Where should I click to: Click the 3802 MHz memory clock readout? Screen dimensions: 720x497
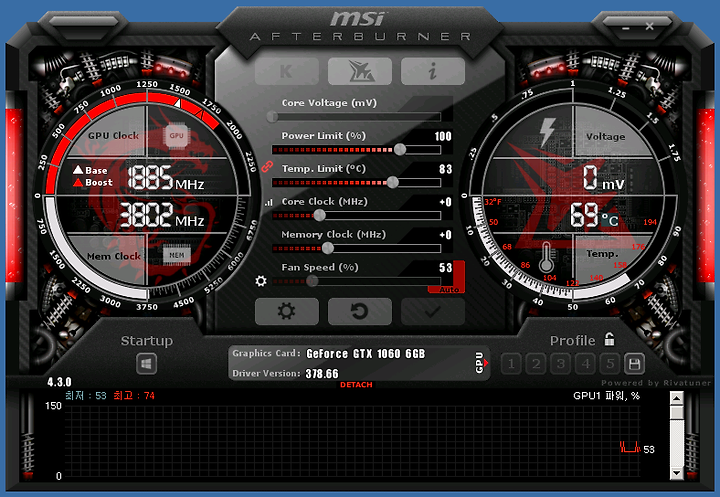tap(162, 215)
